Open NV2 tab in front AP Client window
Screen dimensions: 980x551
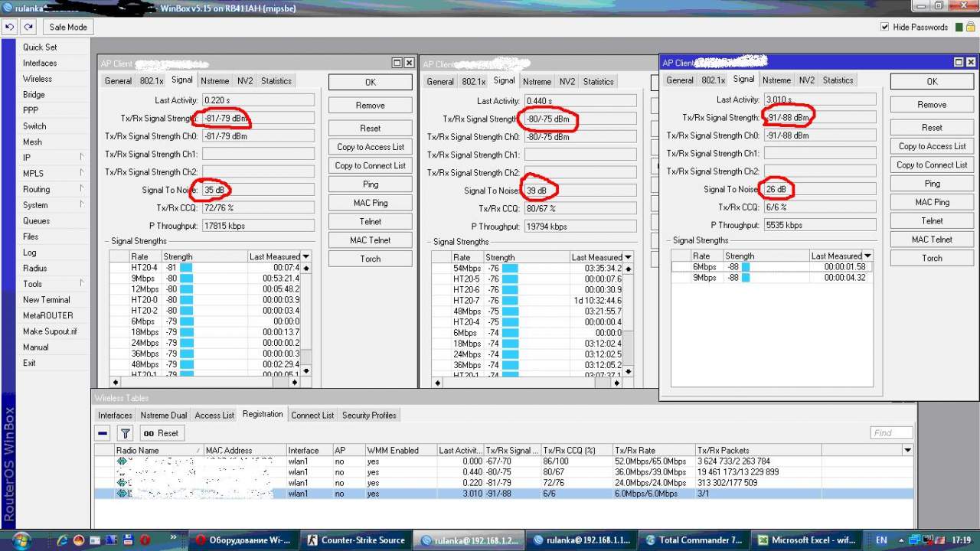807,80
